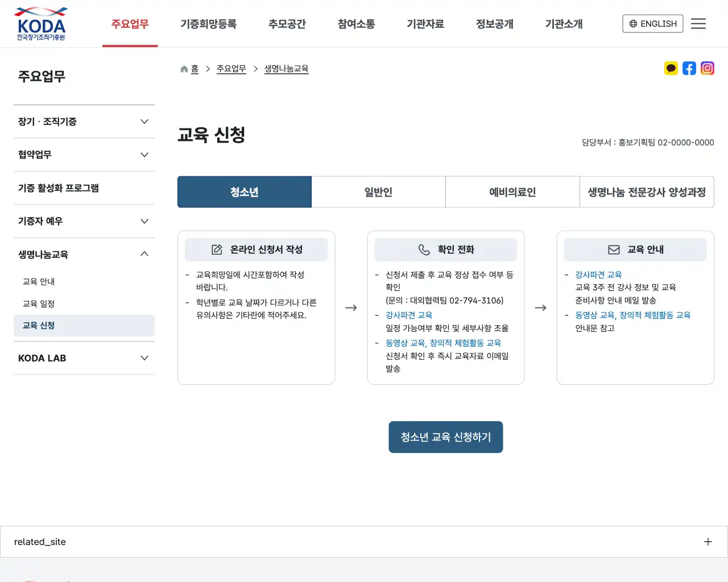
Task: Select the 예비의료인 tab
Action: pos(512,192)
